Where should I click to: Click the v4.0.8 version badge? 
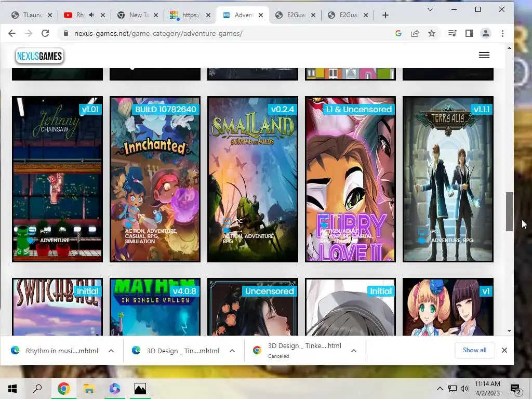184,291
